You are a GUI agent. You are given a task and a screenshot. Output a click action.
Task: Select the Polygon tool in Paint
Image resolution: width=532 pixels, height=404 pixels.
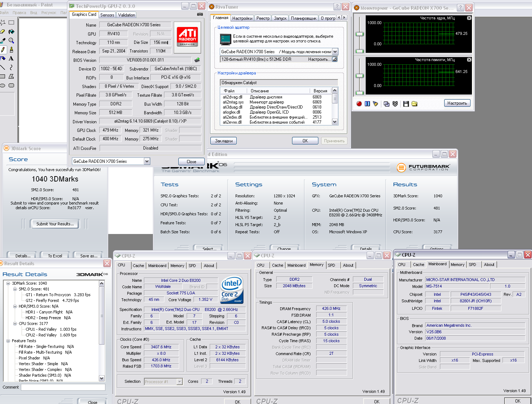(12, 76)
